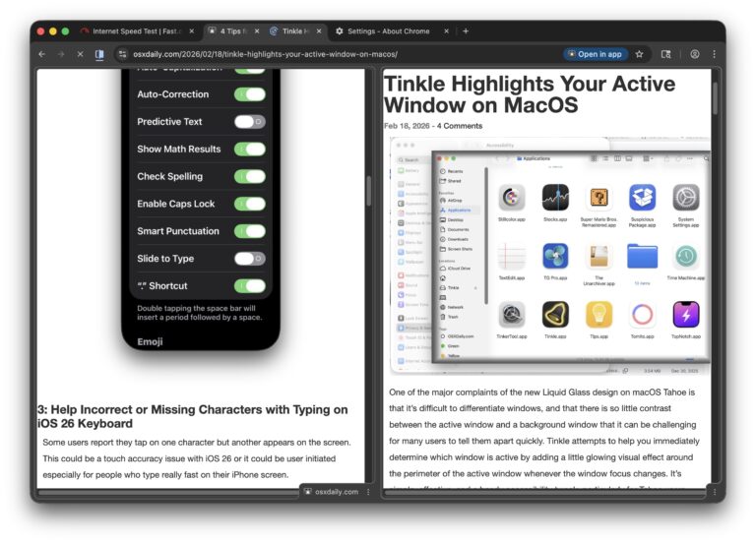This screenshot has height=543, width=756.
Task: Switch to the 4 Tips tab
Action: click(x=234, y=31)
